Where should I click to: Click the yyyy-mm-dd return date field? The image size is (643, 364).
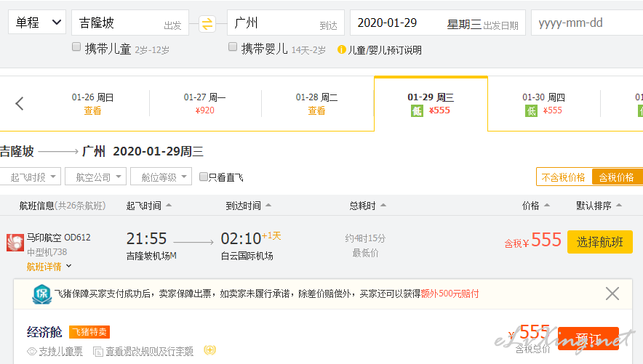click(587, 23)
